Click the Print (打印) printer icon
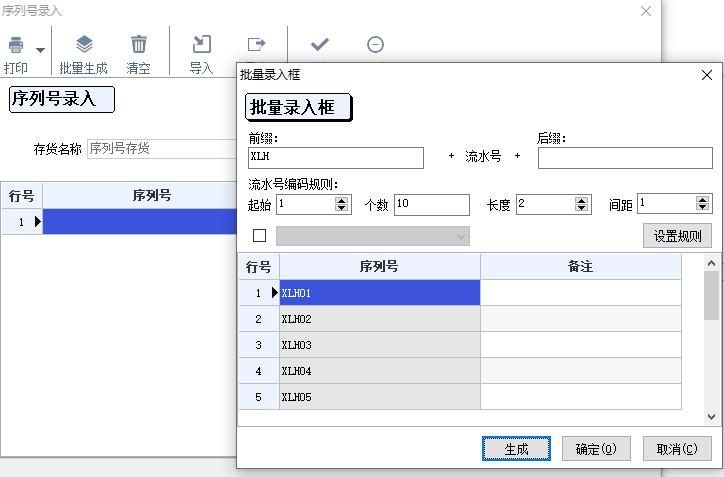Image resolution: width=724 pixels, height=477 pixels. [x=16, y=45]
